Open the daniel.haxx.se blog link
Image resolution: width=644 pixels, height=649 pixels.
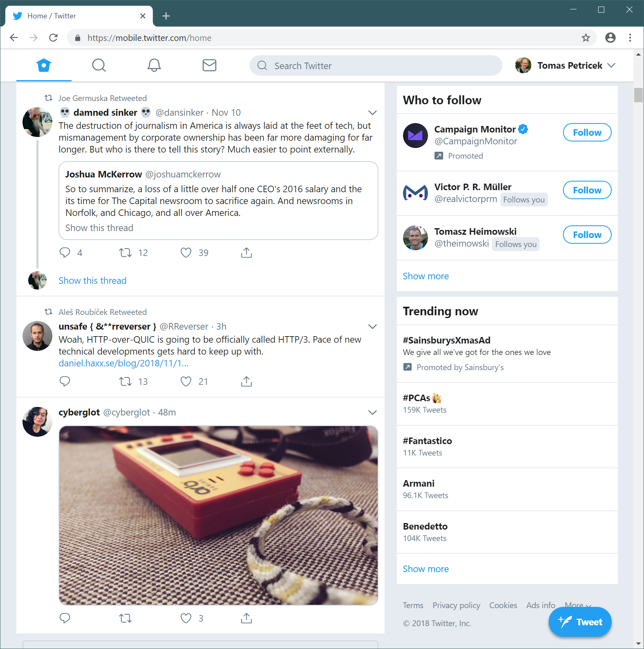pyautogui.click(x=124, y=363)
